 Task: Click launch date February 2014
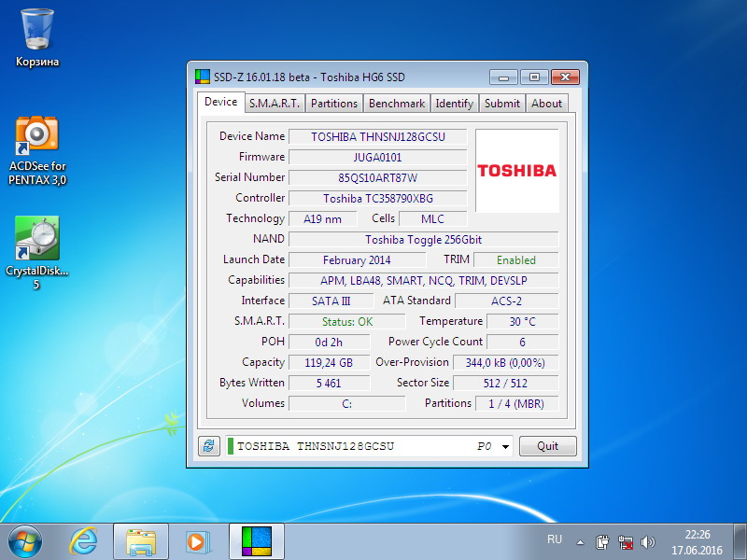[x=357, y=260]
